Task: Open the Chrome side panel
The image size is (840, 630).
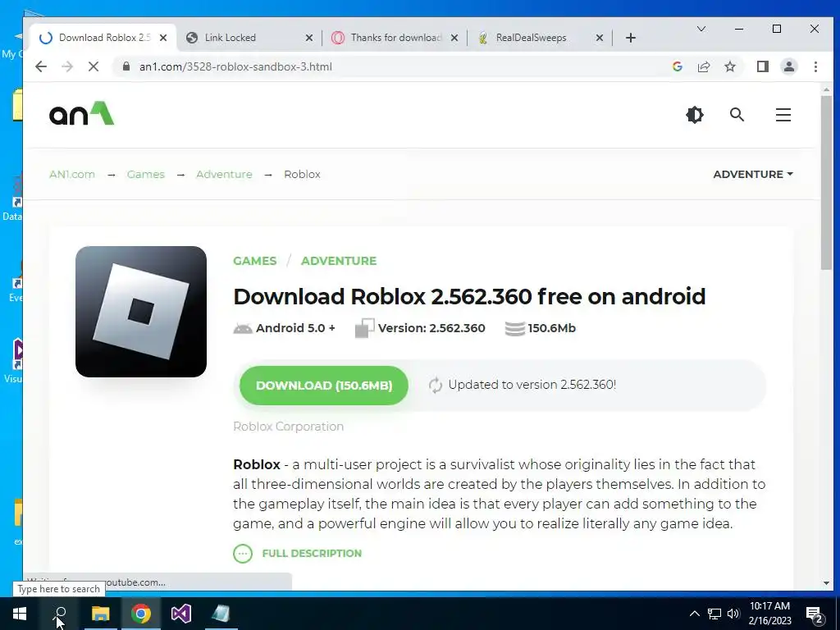Action: click(x=762, y=66)
